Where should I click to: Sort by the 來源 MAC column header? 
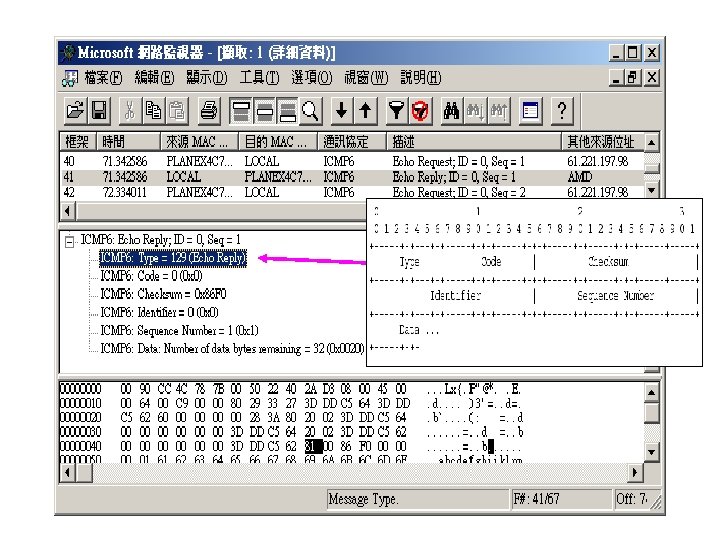pyautogui.click(x=200, y=142)
